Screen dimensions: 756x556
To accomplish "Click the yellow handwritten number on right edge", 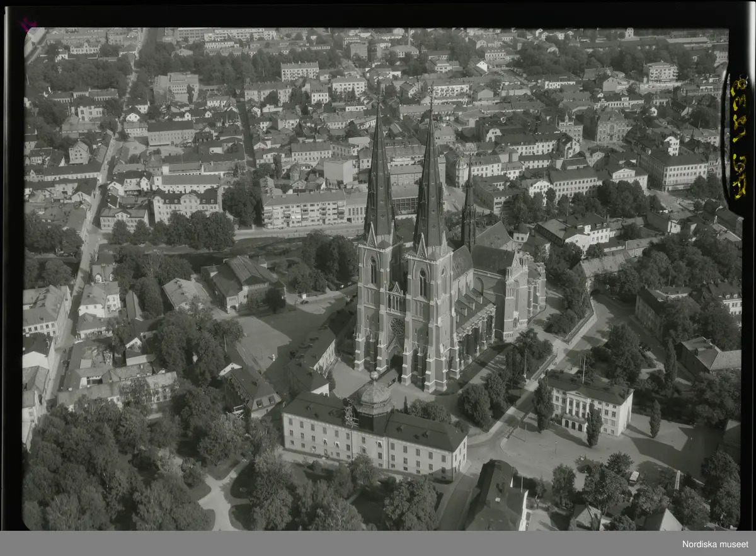I will click(738, 137).
